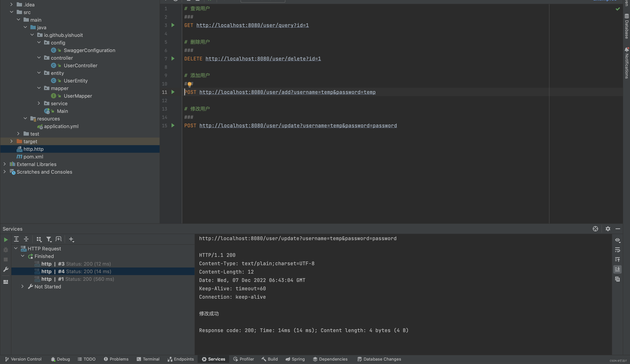Run the POST update user request
The image size is (630, 364).
(173, 126)
